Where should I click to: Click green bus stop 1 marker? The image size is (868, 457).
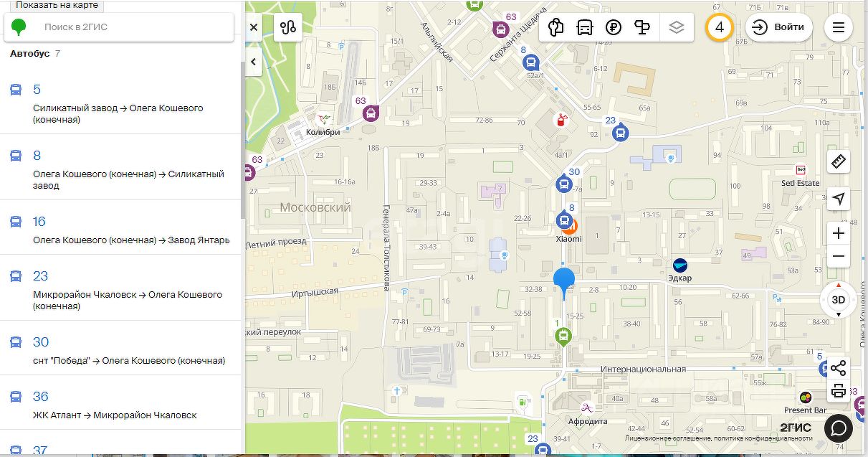click(x=564, y=336)
